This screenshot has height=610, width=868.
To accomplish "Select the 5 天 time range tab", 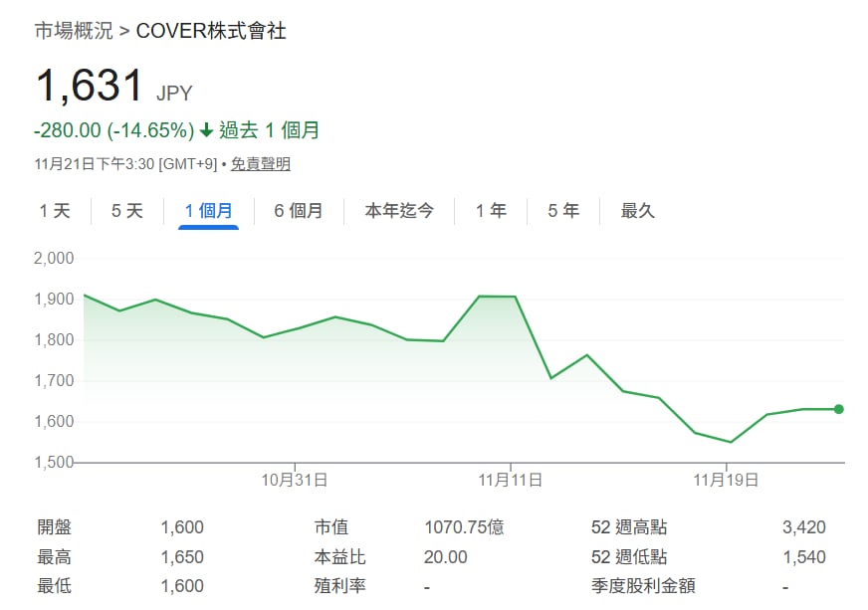I will click(126, 211).
